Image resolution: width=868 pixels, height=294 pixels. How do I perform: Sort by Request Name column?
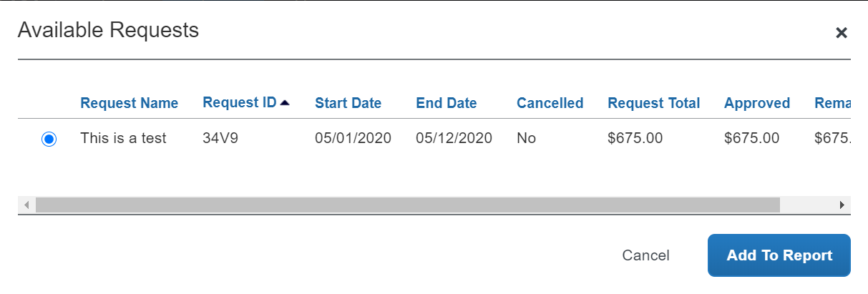coord(129,103)
